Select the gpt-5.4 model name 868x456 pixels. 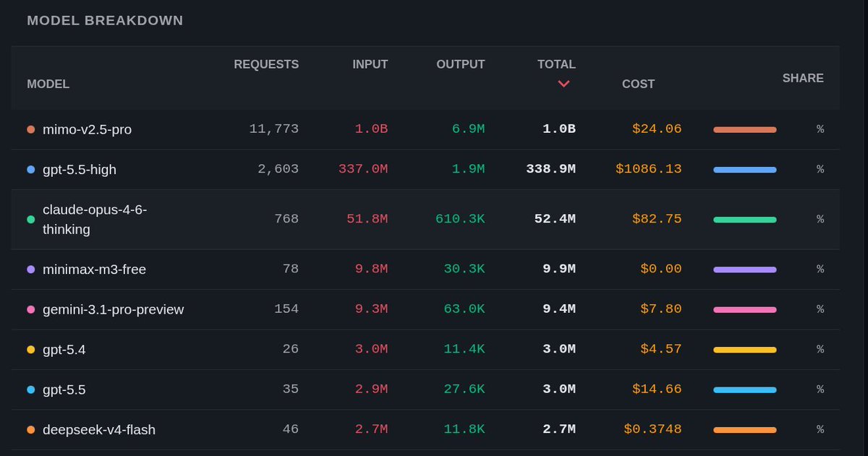[x=64, y=350]
